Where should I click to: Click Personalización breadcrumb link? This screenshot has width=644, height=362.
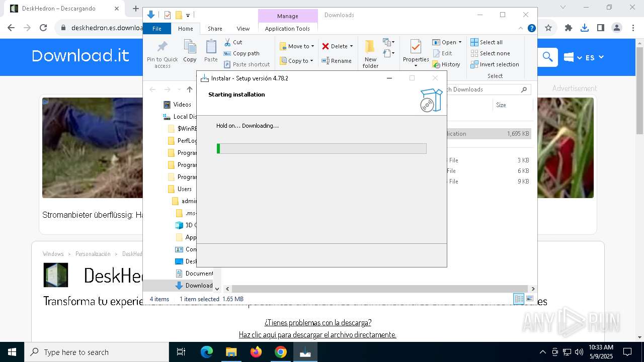93,254
